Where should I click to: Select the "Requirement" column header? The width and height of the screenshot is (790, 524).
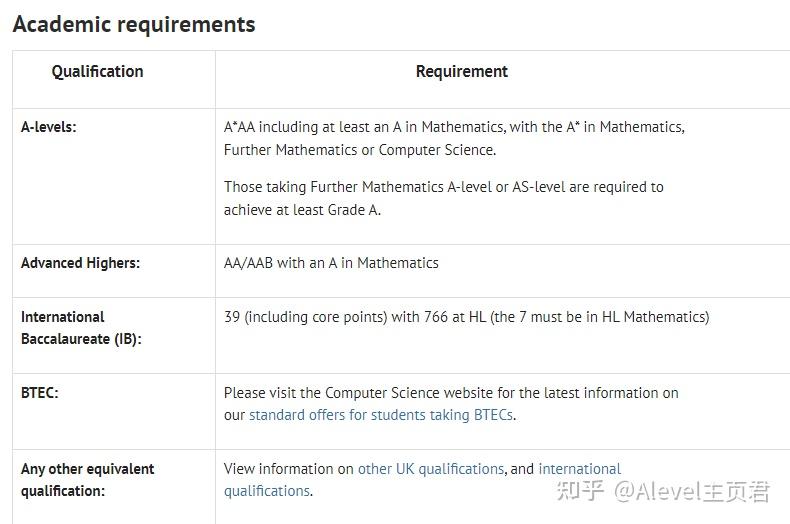click(462, 71)
